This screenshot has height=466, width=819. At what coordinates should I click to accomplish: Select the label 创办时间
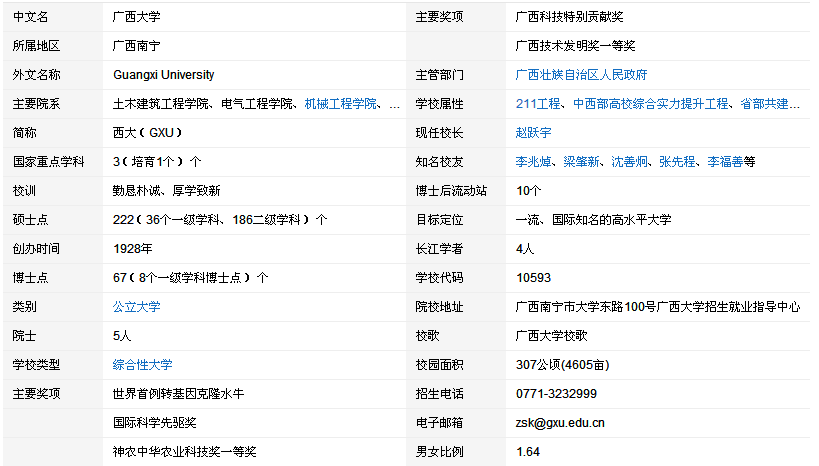tap(37, 249)
